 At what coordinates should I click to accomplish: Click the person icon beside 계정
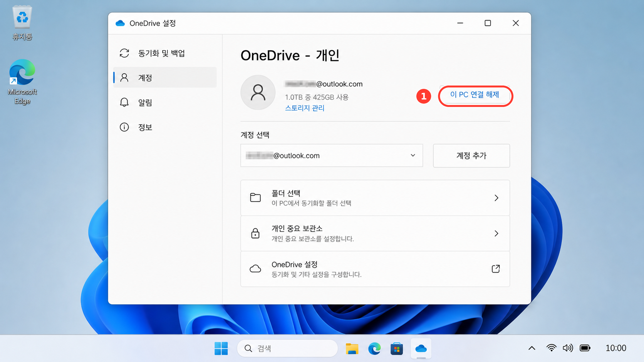coord(124,78)
